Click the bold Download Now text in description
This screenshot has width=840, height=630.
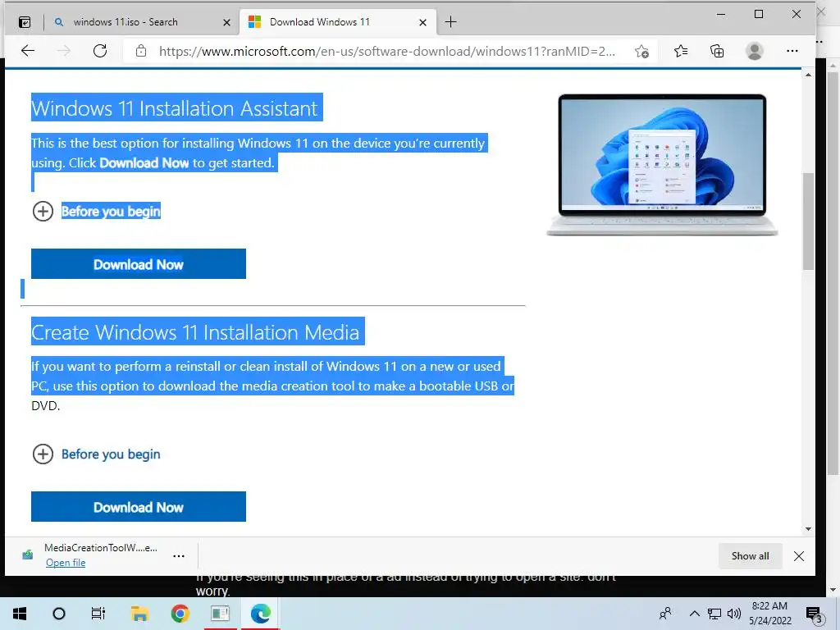[x=144, y=163]
